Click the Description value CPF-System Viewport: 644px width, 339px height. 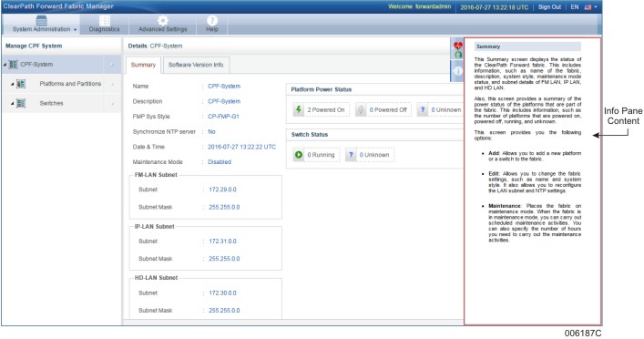pyautogui.click(x=224, y=101)
